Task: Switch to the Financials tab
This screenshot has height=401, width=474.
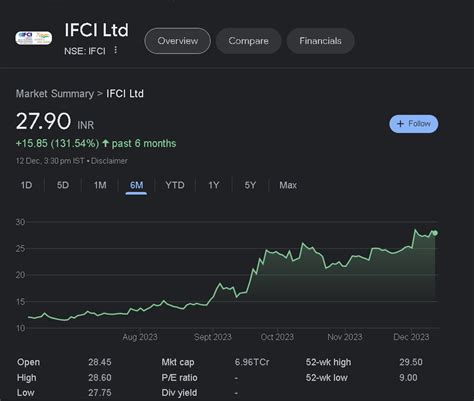Action: (x=320, y=41)
